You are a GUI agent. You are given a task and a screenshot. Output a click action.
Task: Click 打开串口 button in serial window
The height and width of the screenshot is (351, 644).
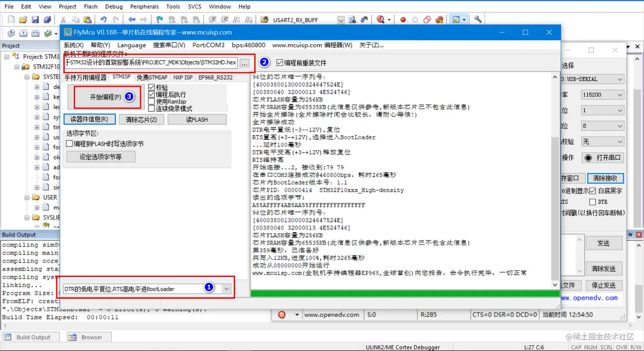pos(603,158)
